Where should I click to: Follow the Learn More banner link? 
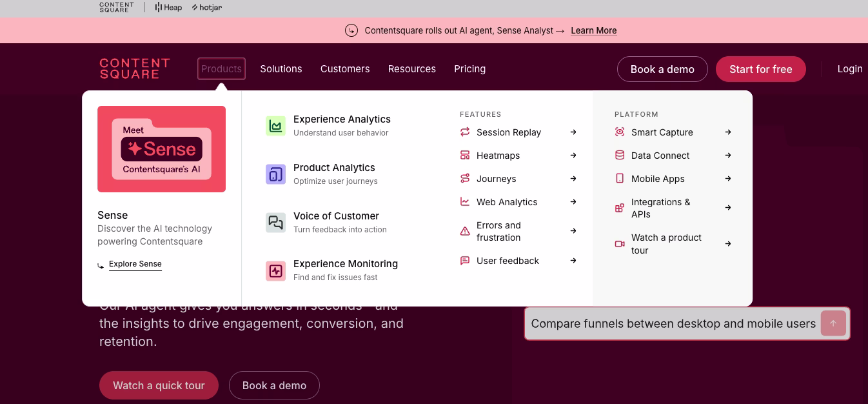point(593,30)
